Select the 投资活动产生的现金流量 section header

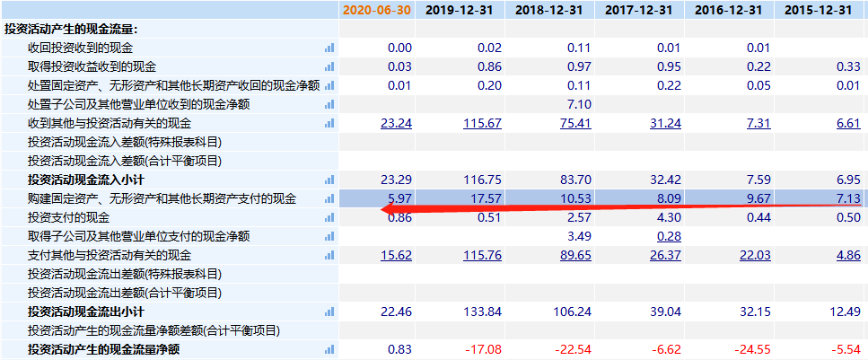click(x=71, y=29)
